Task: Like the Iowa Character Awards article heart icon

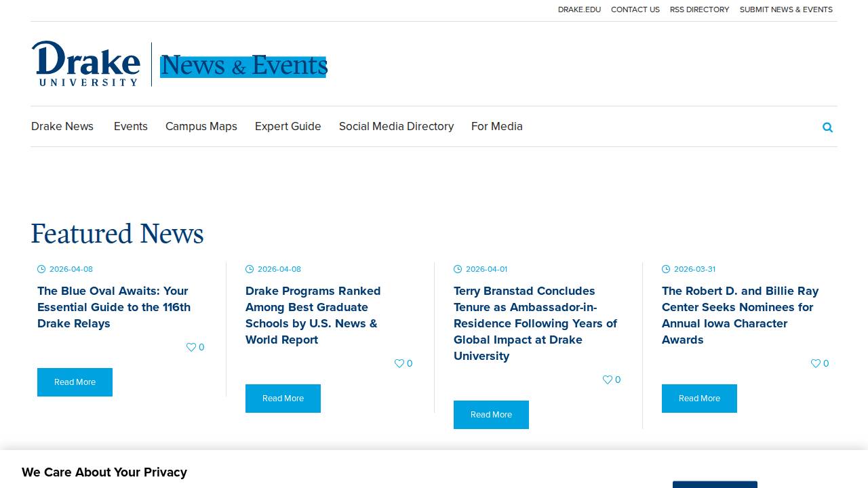Action: coord(815,363)
